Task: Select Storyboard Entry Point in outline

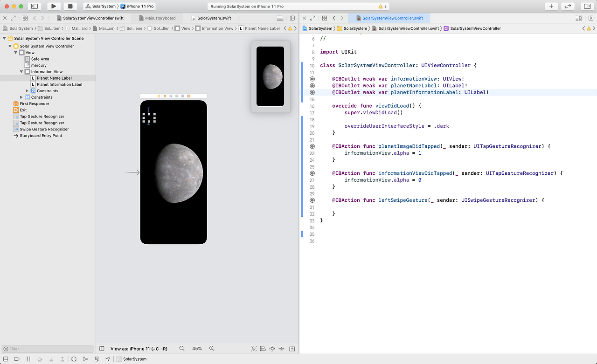Action: click(x=38, y=136)
